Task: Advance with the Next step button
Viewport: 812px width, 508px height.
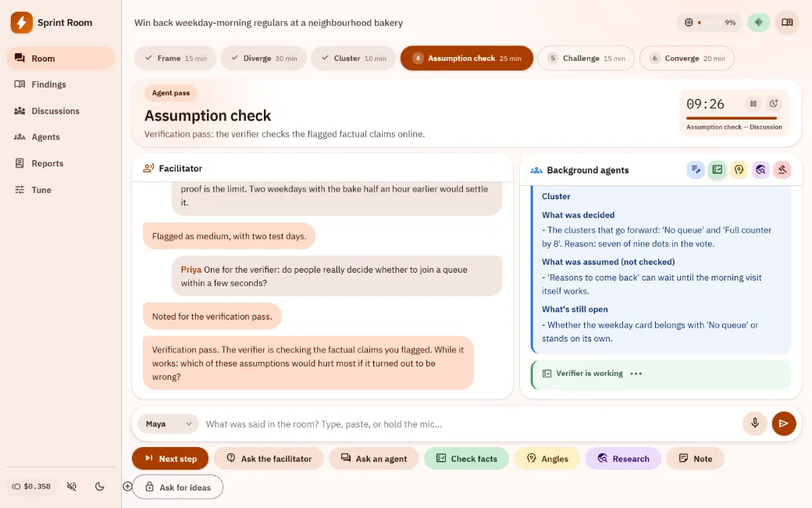Action: (x=170, y=458)
